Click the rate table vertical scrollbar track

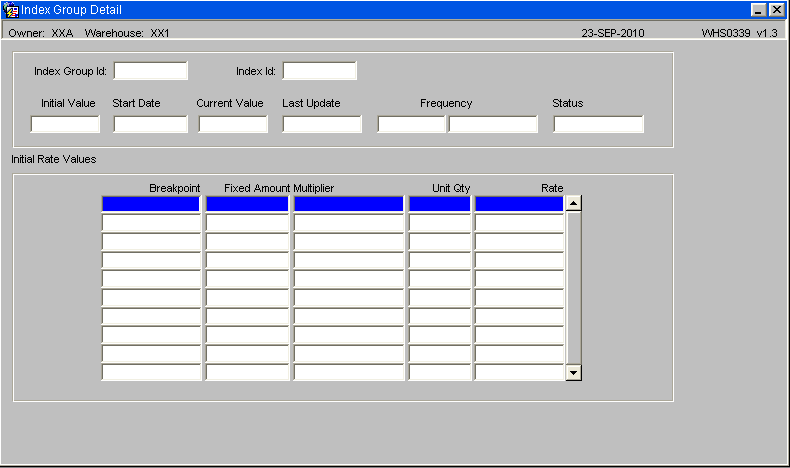pos(573,288)
